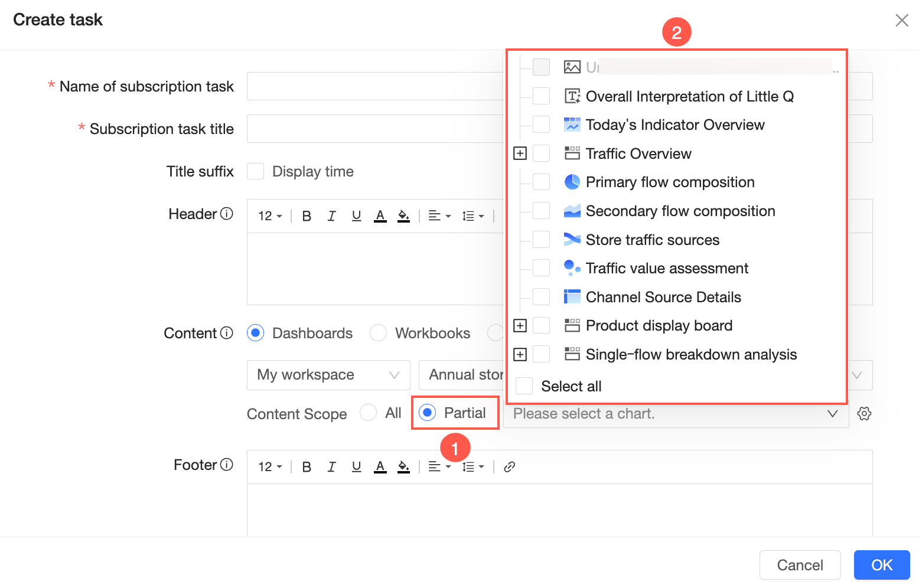Click Subscription task title field
Image resolution: width=919 pixels, height=588 pixels.
point(376,129)
